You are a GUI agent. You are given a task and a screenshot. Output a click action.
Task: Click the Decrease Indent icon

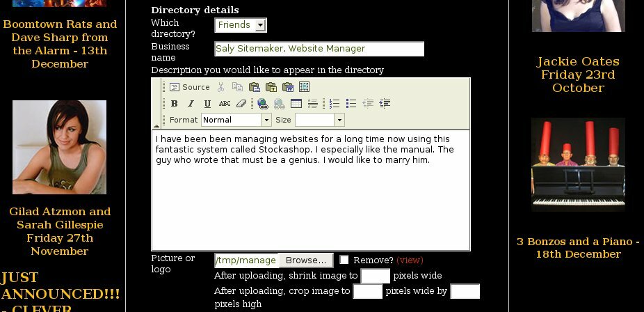click(368, 104)
